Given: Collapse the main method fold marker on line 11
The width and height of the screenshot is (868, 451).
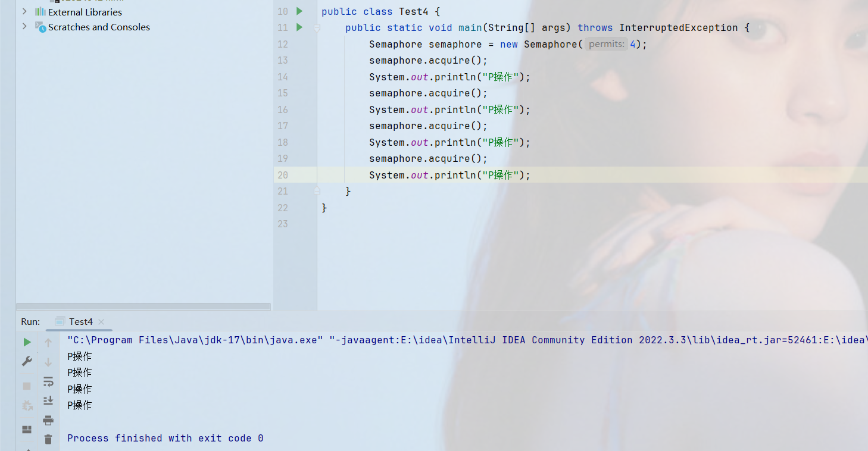Looking at the screenshot, I should click(317, 27).
